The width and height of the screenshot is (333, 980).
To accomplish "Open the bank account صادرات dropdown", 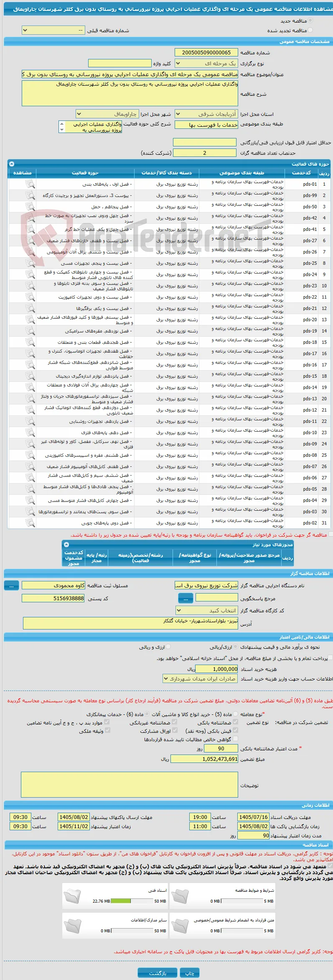I will (x=201, y=679).
